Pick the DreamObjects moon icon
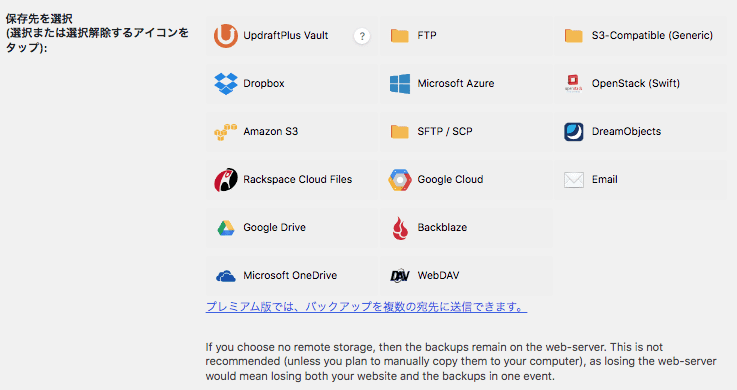Viewport: 737px width, 390px height. tap(573, 132)
